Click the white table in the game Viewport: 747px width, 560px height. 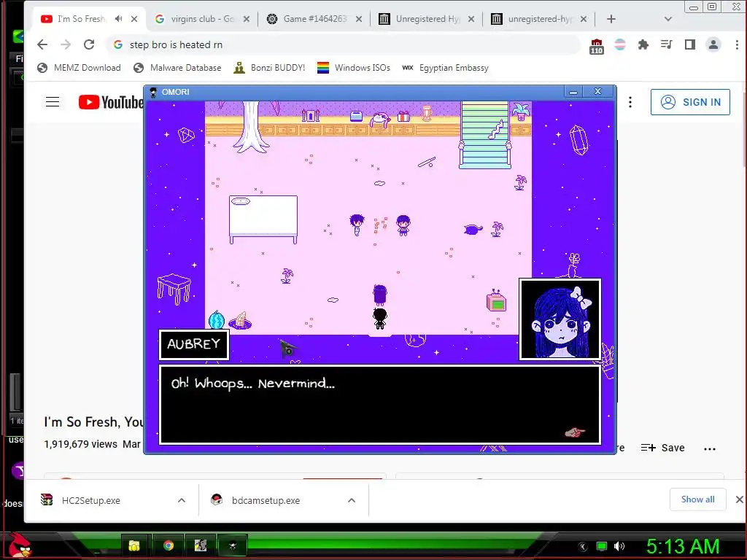(x=263, y=219)
